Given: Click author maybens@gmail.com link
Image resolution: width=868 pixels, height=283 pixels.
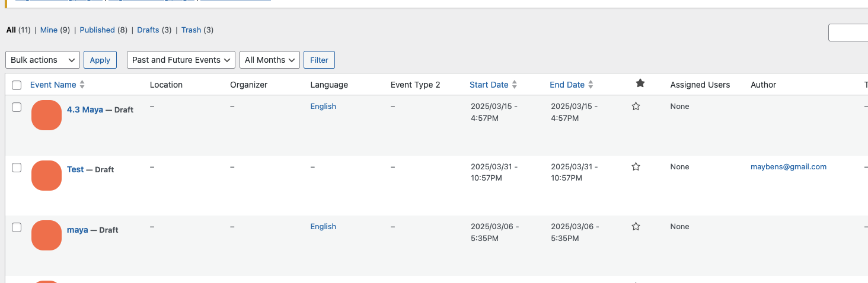Looking at the screenshot, I should 789,167.
